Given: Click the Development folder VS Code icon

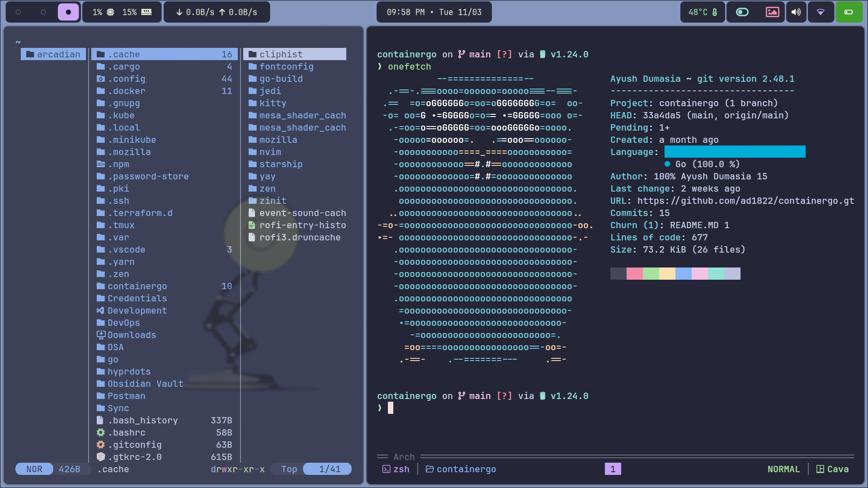Looking at the screenshot, I should 101,310.
